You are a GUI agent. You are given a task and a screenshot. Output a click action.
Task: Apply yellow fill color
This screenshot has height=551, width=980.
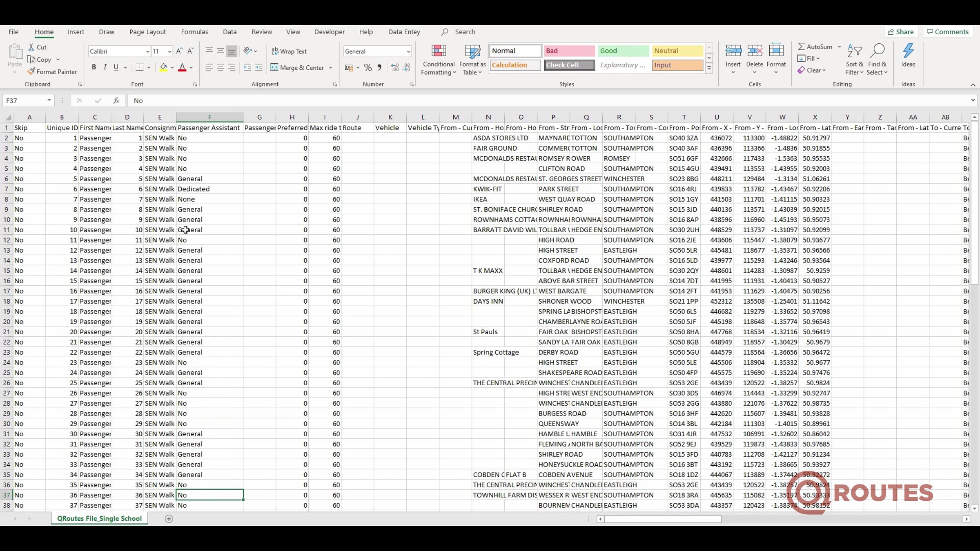(163, 67)
